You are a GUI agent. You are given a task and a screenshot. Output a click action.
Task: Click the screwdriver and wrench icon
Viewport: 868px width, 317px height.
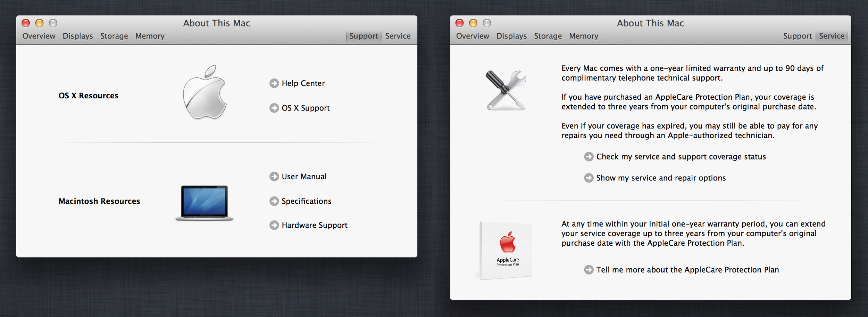point(506,90)
